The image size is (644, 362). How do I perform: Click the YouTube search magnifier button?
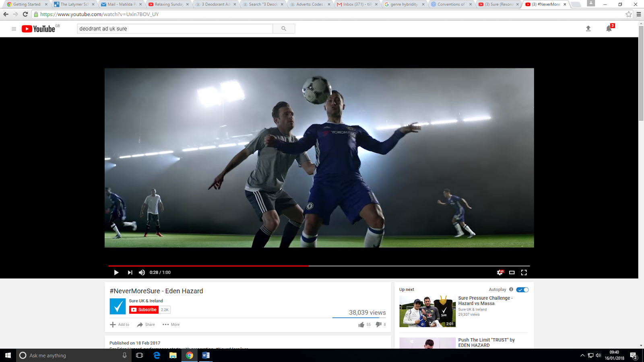point(284,29)
